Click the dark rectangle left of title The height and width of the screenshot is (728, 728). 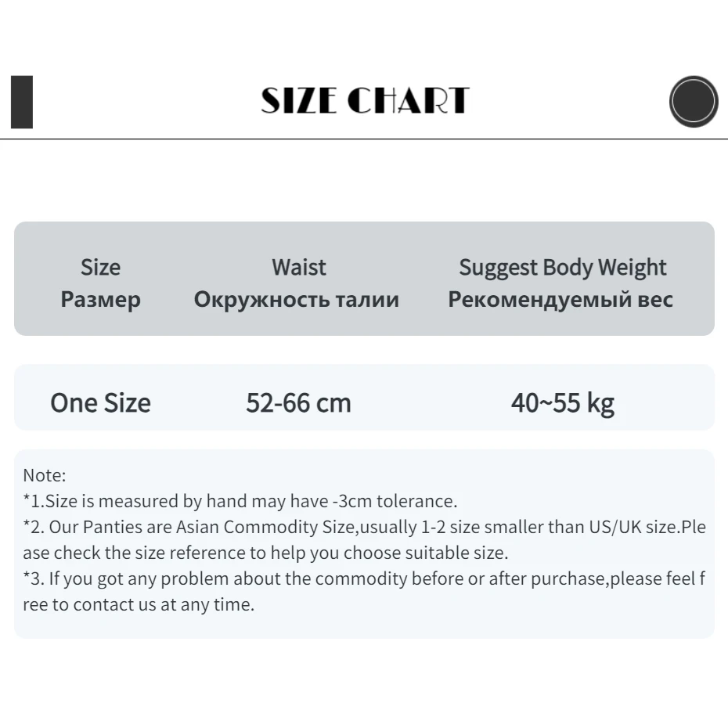pyautogui.click(x=22, y=102)
